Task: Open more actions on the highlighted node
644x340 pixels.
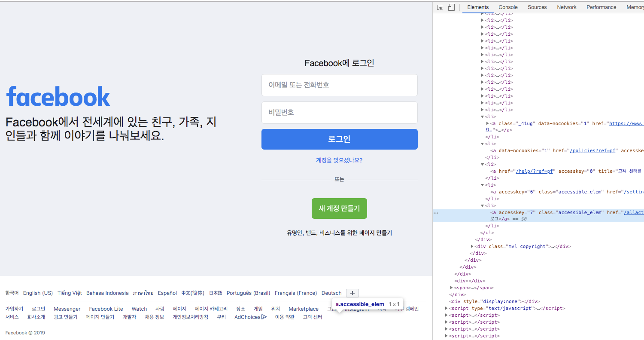Action: [x=436, y=212]
